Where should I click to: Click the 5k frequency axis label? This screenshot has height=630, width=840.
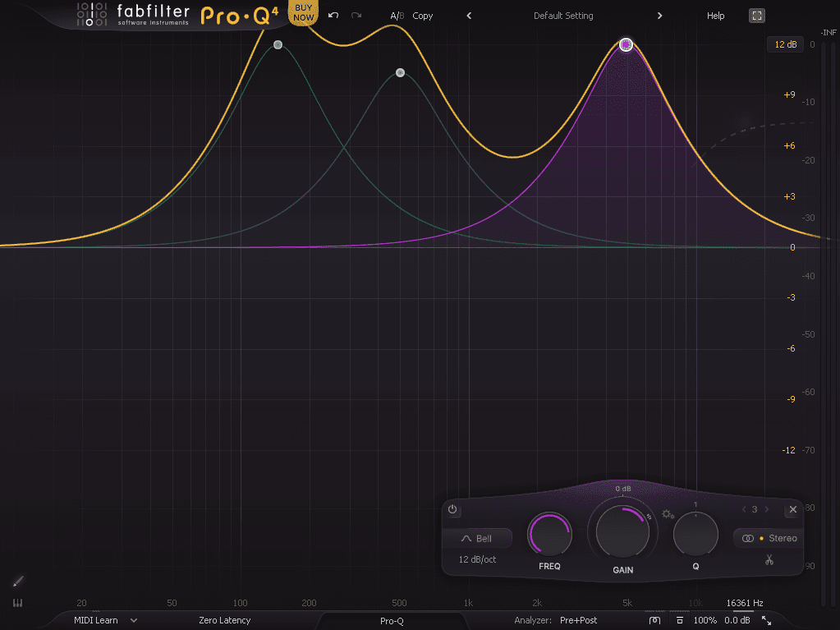click(627, 603)
